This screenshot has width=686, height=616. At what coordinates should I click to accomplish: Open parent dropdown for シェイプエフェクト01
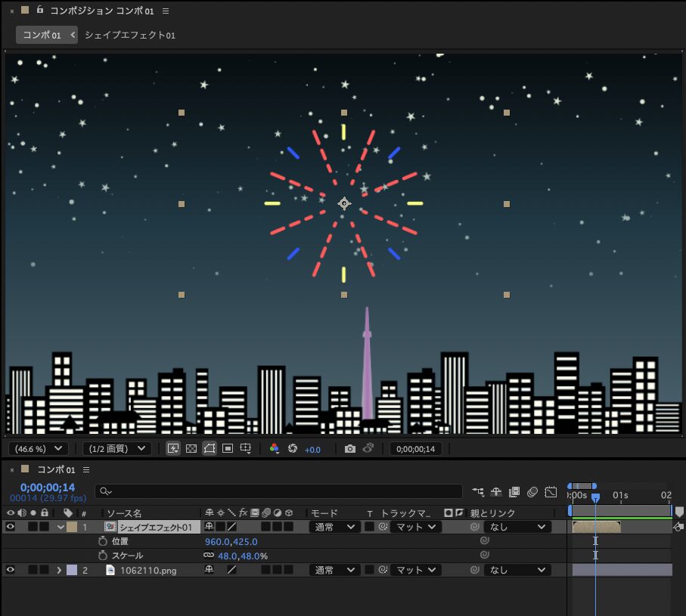[x=517, y=527]
